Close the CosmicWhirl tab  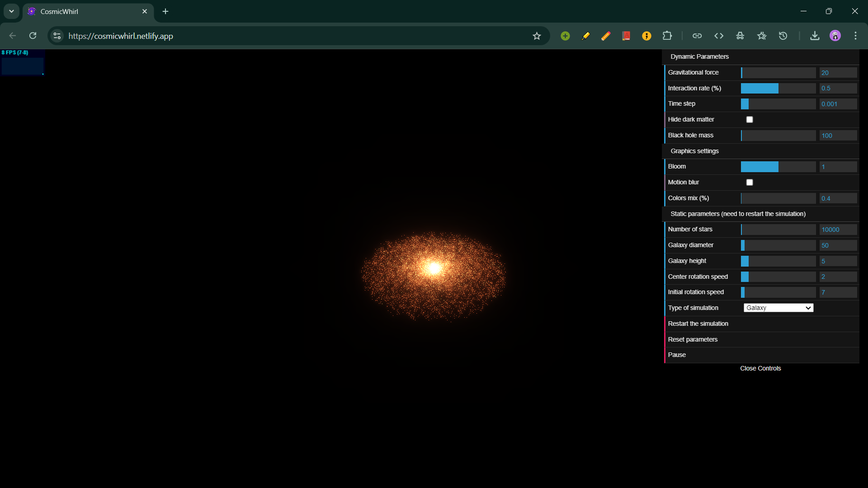pyautogui.click(x=145, y=11)
